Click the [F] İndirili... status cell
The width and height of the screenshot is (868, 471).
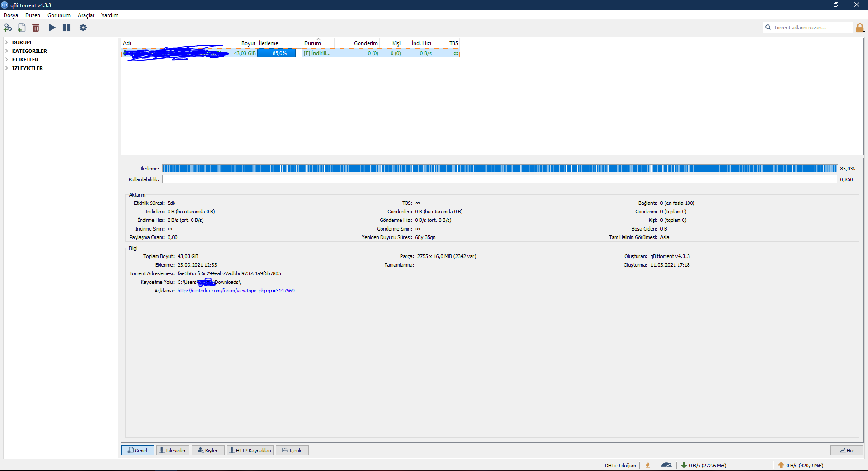[x=317, y=53]
